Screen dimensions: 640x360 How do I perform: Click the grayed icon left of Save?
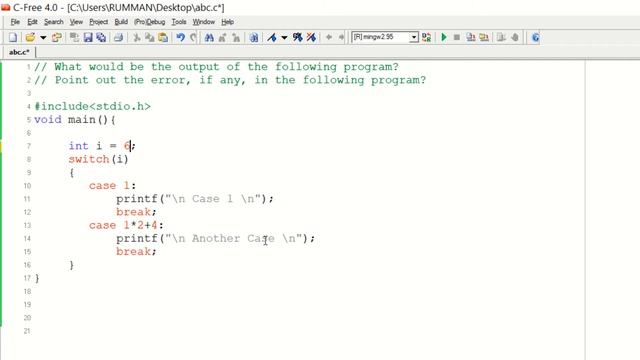74,38
